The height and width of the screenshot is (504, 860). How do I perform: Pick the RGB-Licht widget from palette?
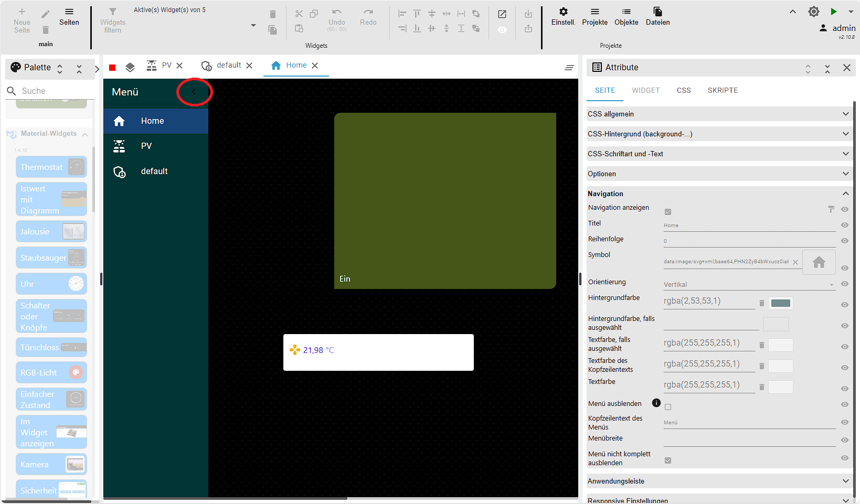click(x=51, y=372)
